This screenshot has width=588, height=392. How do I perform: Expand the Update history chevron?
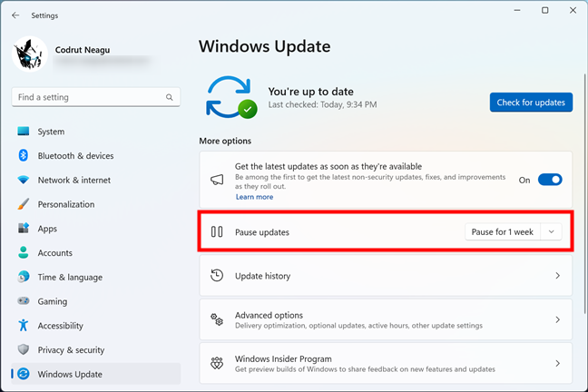pyautogui.click(x=558, y=276)
